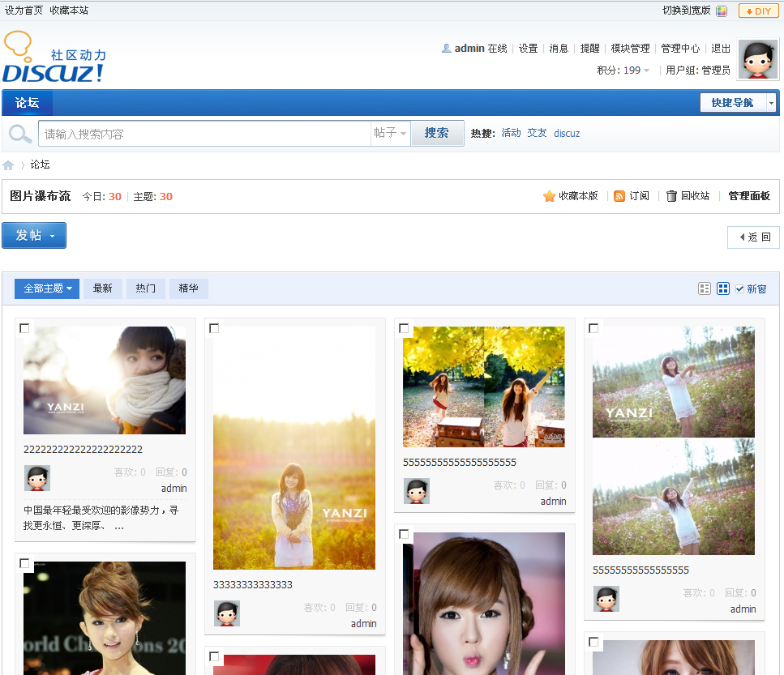Open the 帖子 search type dropdown
784x675 pixels.
coord(390,133)
